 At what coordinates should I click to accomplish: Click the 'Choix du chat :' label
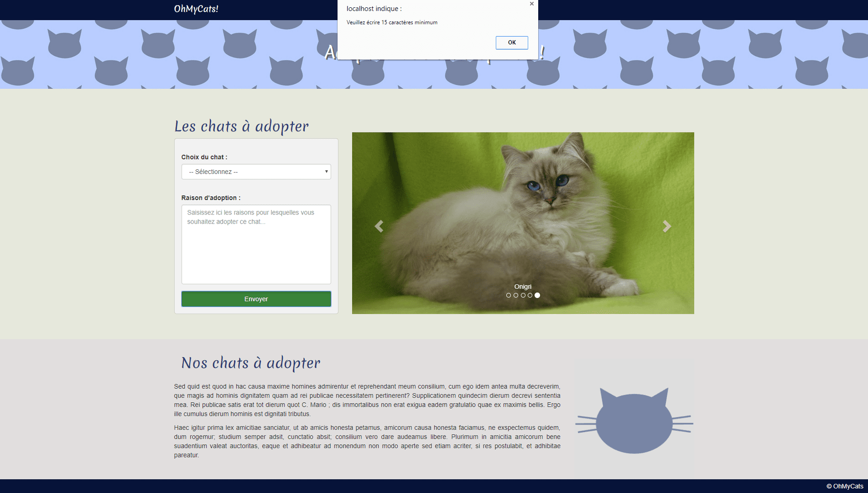pyautogui.click(x=204, y=157)
